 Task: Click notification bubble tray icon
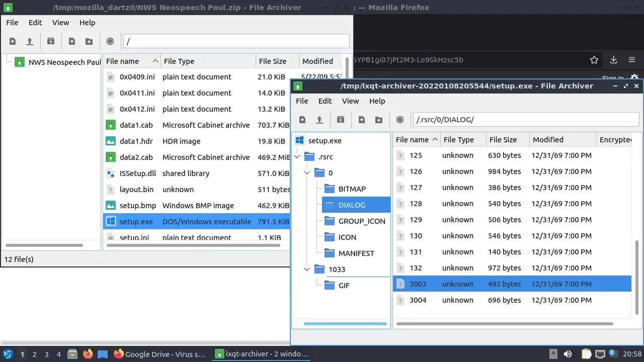pos(613,353)
